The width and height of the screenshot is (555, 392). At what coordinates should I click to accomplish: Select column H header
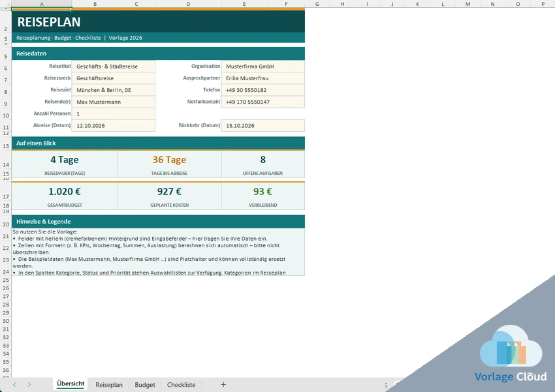coord(342,4)
